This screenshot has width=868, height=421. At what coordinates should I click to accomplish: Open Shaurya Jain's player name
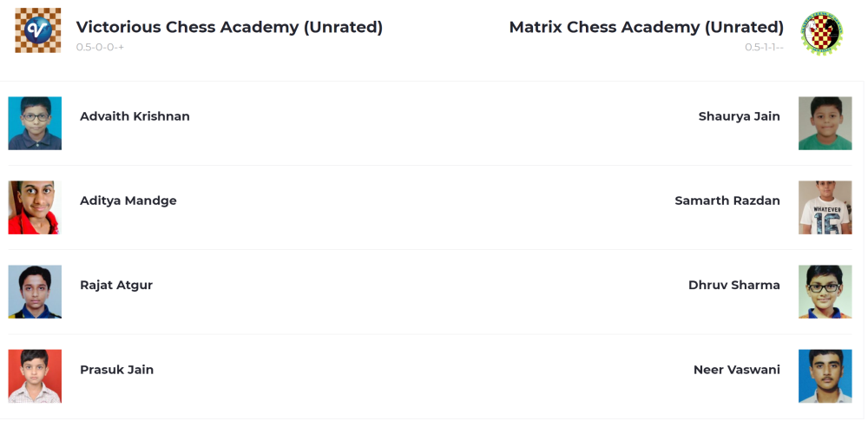[739, 116]
